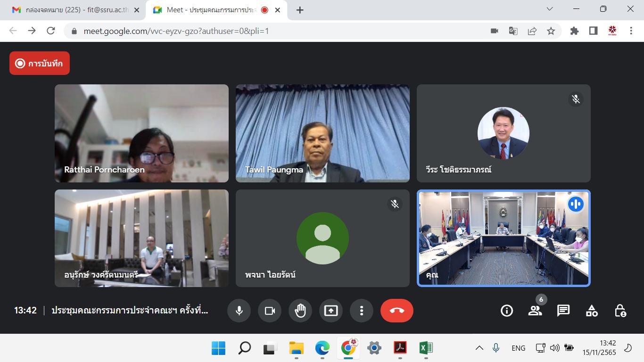644x362 pixels.
Task: Turn off the camera in Meet
Action: [270, 311]
